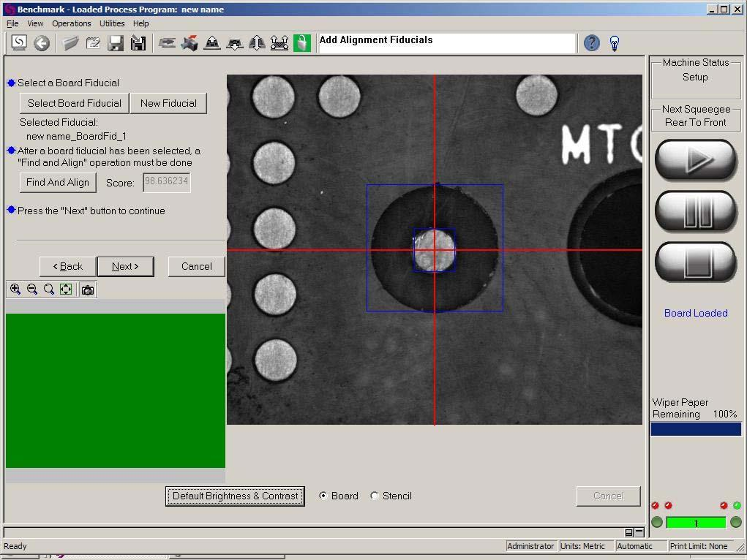This screenshot has width=747, height=560.
Task: Open the Operations menu
Action: pyautogui.click(x=72, y=23)
